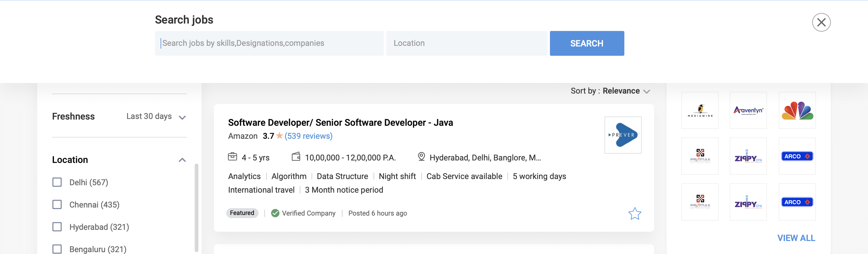This screenshot has width=868, height=254.
Task: Open the Mediawire company logo
Action: pyautogui.click(x=700, y=111)
